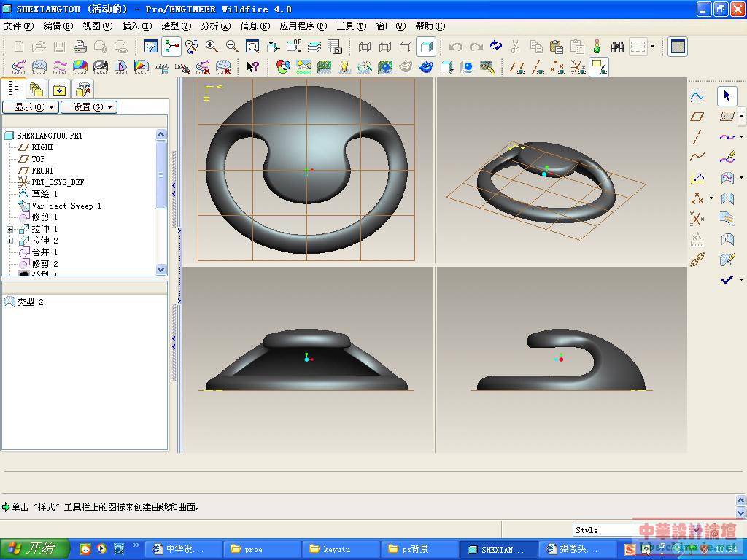
Task: Click the Zoom In magnifier icon
Action: 212,47
